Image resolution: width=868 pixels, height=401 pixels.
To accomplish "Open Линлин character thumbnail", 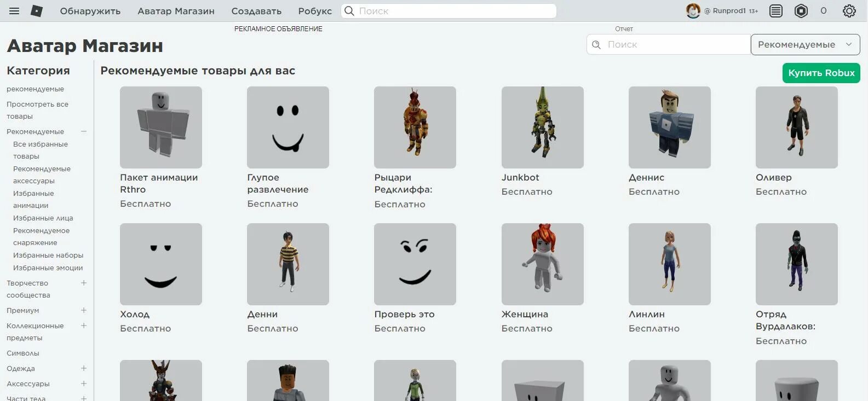I will click(670, 264).
